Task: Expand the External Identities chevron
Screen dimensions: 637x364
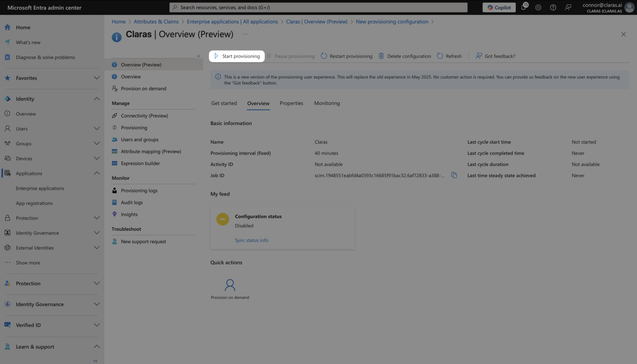Action: pyautogui.click(x=97, y=247)
